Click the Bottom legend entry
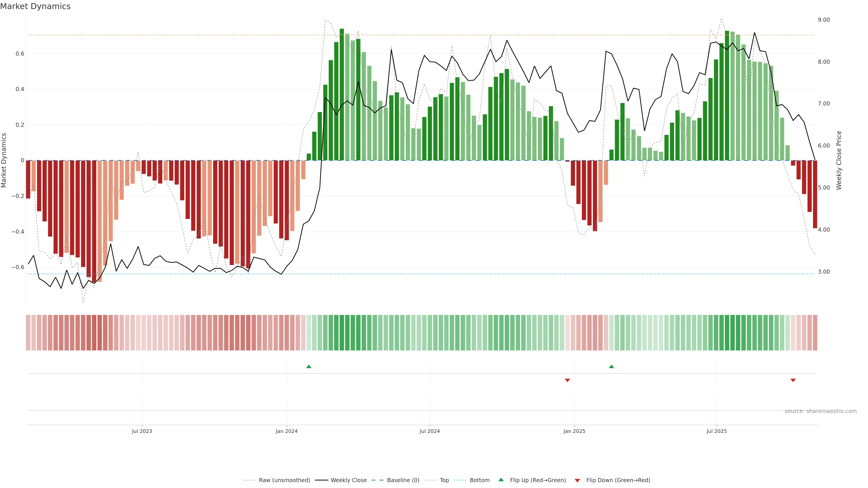 pos(479,480)
